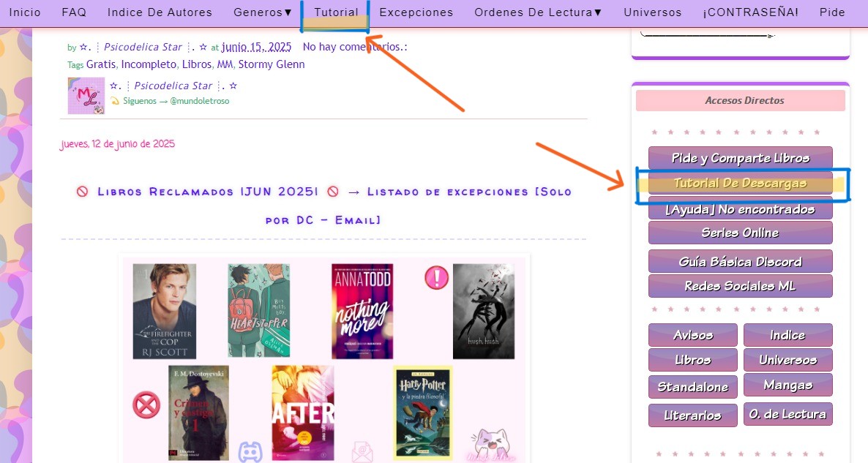Click the Mangas sidebar button
The width and height of the screenshot is (868, 463).
787,385
